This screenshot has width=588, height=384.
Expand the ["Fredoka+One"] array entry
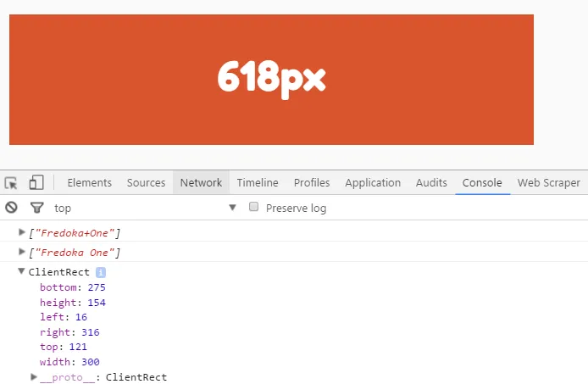[22, 232]
